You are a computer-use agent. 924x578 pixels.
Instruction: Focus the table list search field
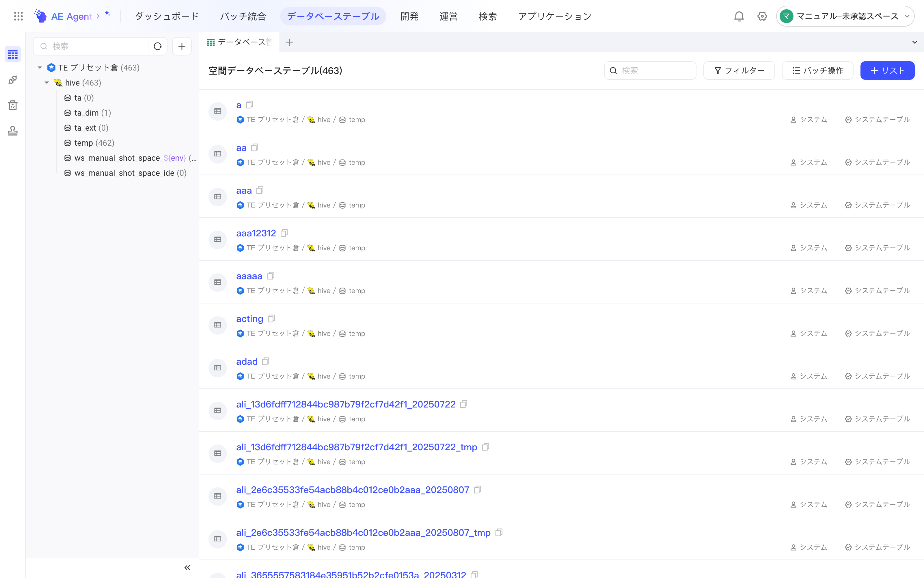[650, 70]
